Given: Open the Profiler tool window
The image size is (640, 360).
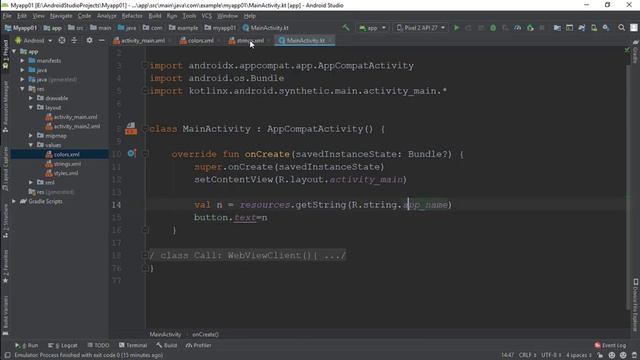Looking at the screenshot, I should [198, 345].
